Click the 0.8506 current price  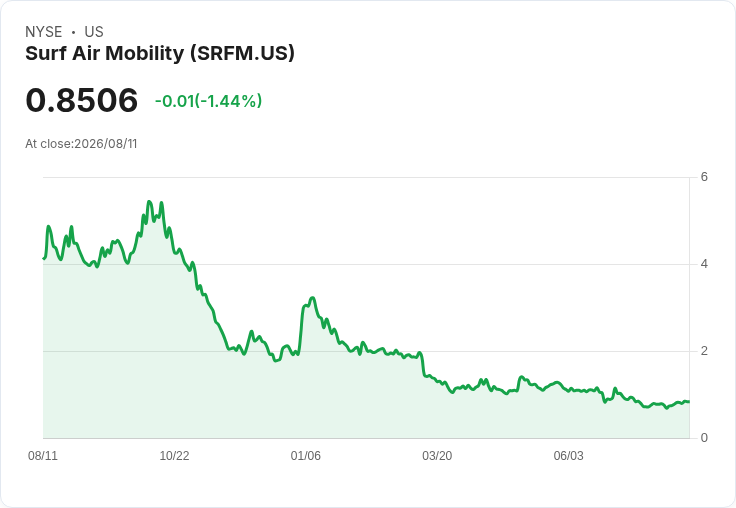coord(82,100)
